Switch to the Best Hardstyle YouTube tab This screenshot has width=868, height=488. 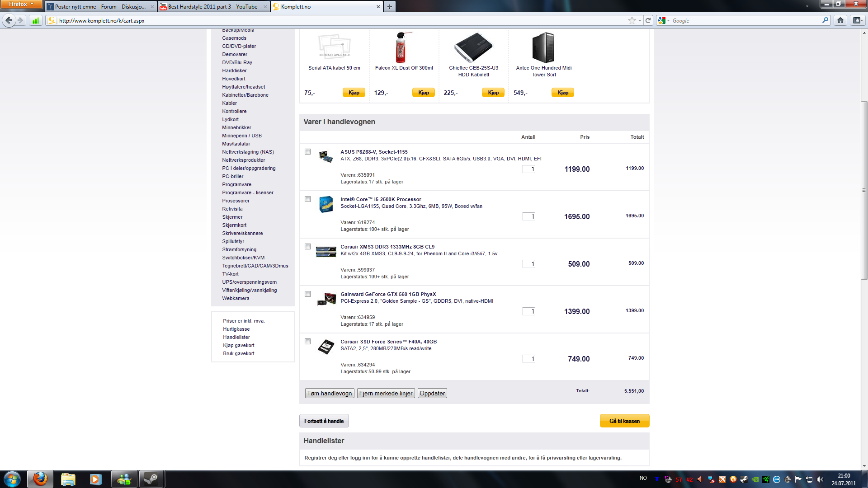[212, 7]
